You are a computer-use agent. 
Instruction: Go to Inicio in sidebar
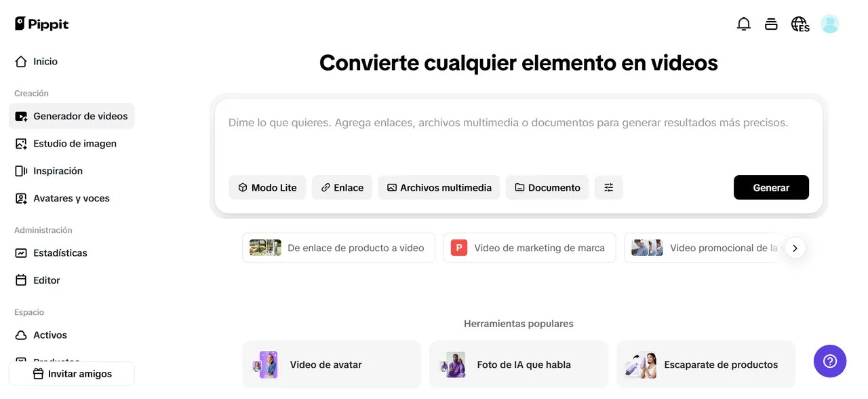point(45,62)
